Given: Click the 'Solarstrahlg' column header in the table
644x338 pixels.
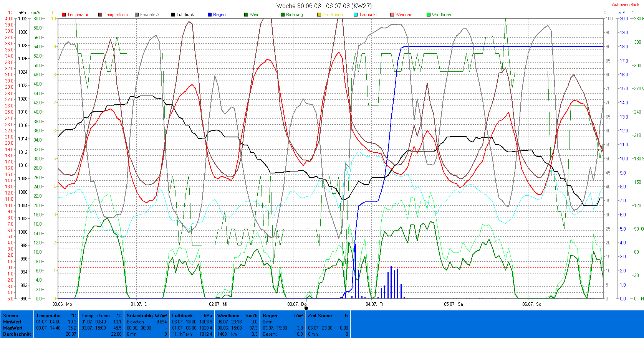Looking at the screenshot, I should coord(140,316).
